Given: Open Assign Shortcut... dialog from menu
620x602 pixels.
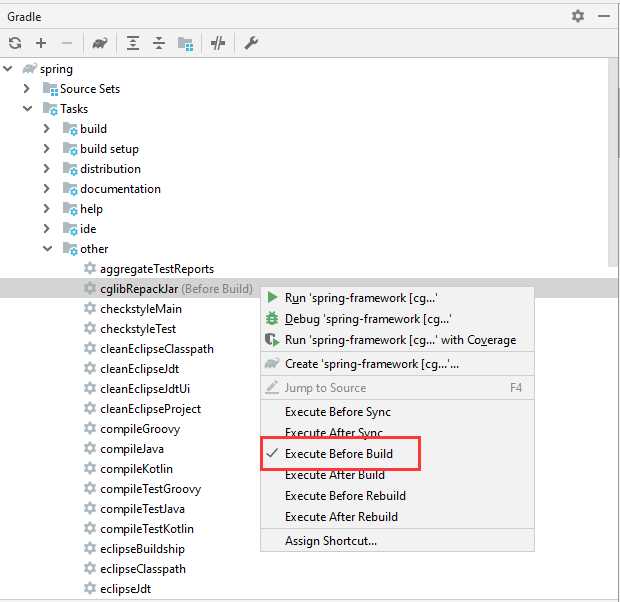Looking at the screenshot, I should pyautogui.click(x=397, y=541).
